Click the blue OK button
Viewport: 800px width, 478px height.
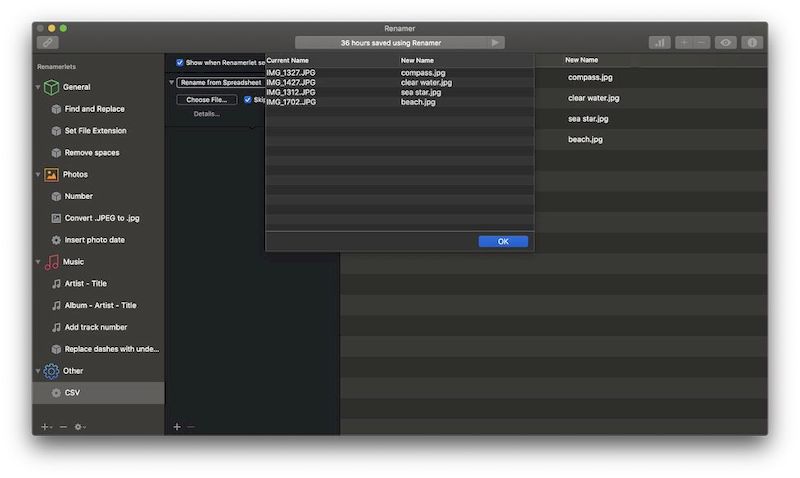pyautogui.click(x=503, y=242)
